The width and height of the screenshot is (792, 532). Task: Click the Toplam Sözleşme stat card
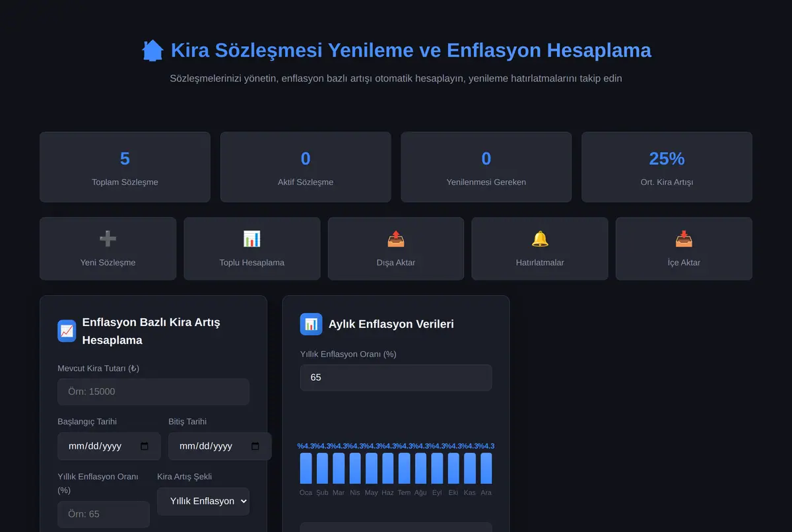[125, 167]
